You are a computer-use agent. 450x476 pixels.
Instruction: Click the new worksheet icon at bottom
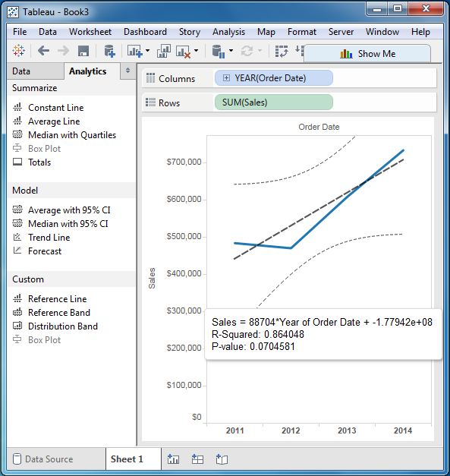click(x=173, y=459)
